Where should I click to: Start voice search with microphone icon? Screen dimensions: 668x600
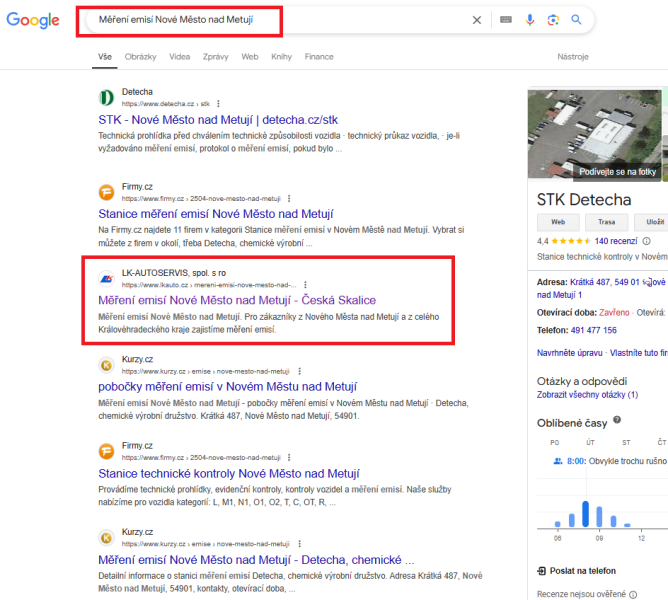pyautogui.click(x=530, y=20)
